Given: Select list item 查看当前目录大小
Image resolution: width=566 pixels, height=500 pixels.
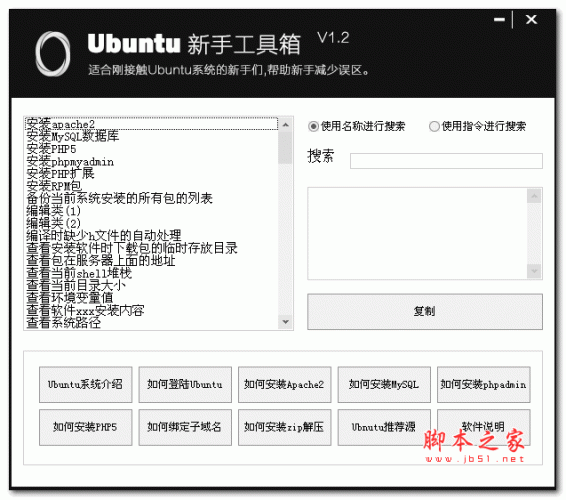Looking at the screenshot, I should tap(152, 285).
